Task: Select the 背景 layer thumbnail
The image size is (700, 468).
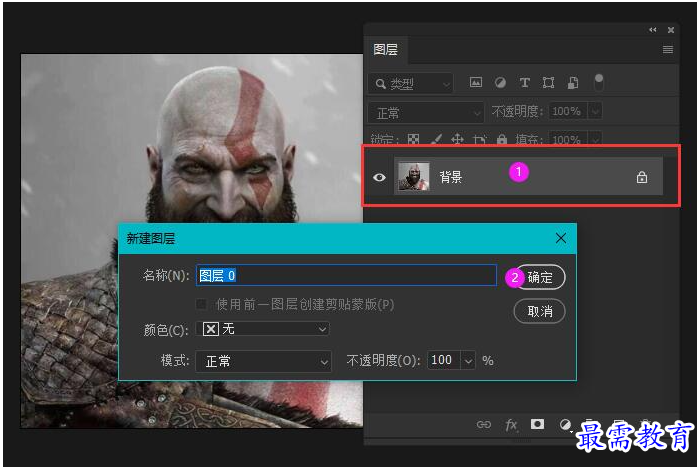Action: coord(413,177)
